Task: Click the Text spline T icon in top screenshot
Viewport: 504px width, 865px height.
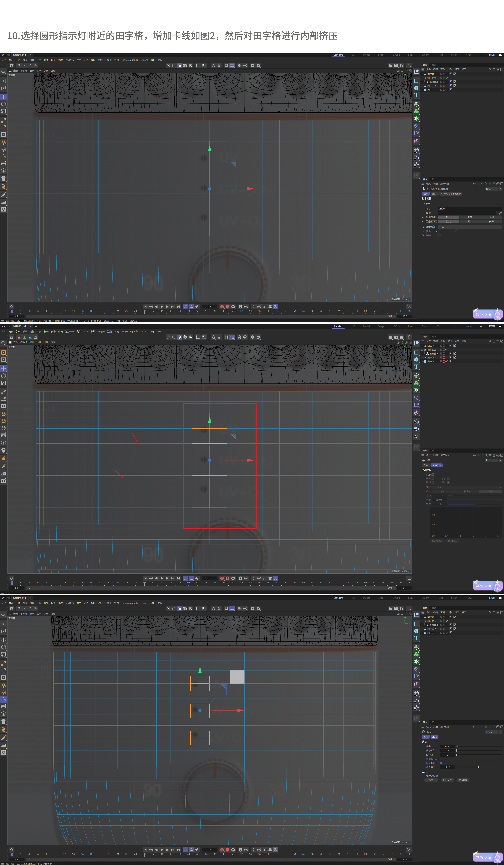Action: 416,95
